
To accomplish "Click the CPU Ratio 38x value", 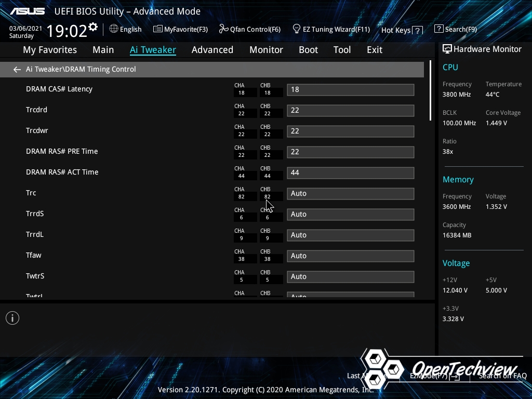I will point(447,152).
